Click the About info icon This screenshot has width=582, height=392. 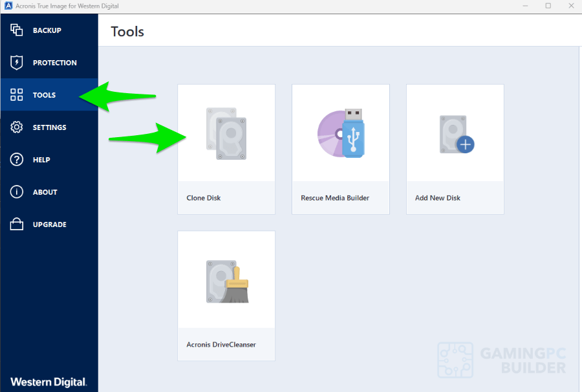point(16,192)
